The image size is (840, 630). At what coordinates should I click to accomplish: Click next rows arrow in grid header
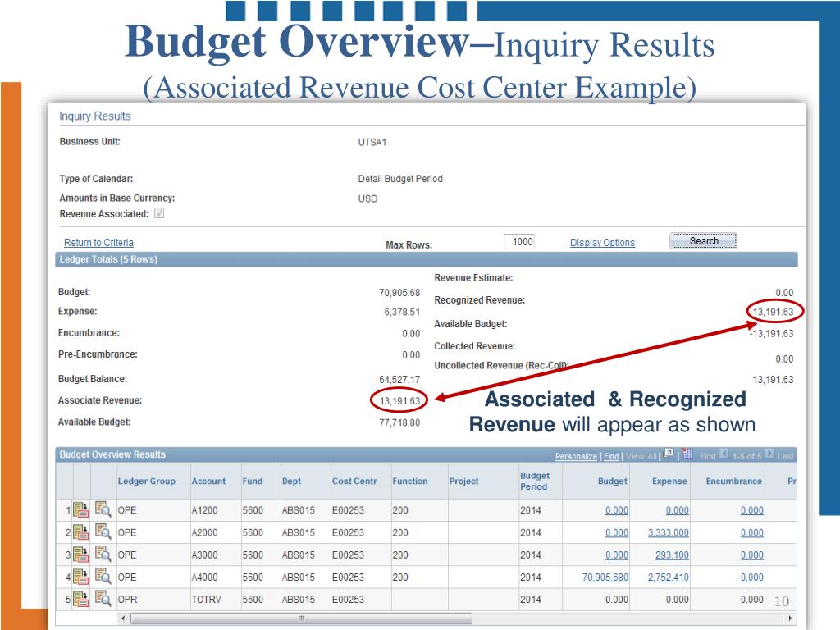pyautogui.click(x=769, y=454)
